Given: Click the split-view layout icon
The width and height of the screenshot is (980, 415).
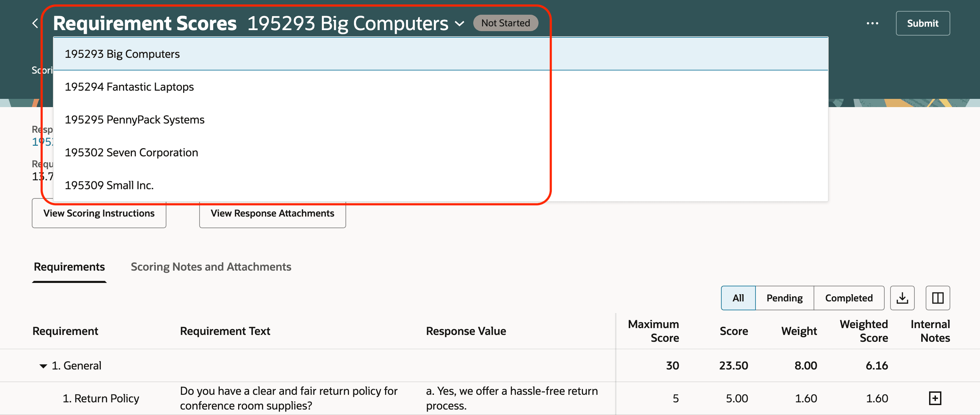Looking at the screenshot, I should click(x=937, y=298).
